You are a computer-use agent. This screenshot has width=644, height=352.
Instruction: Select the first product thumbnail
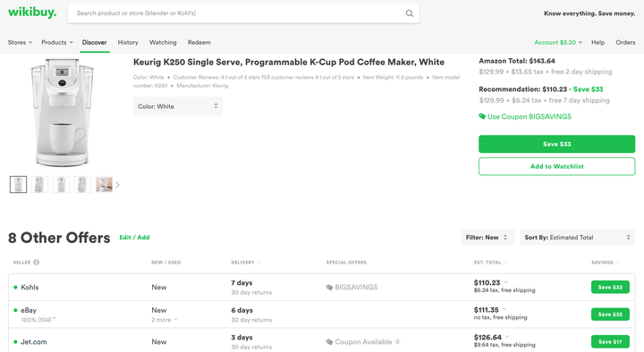tap(19, 185)
